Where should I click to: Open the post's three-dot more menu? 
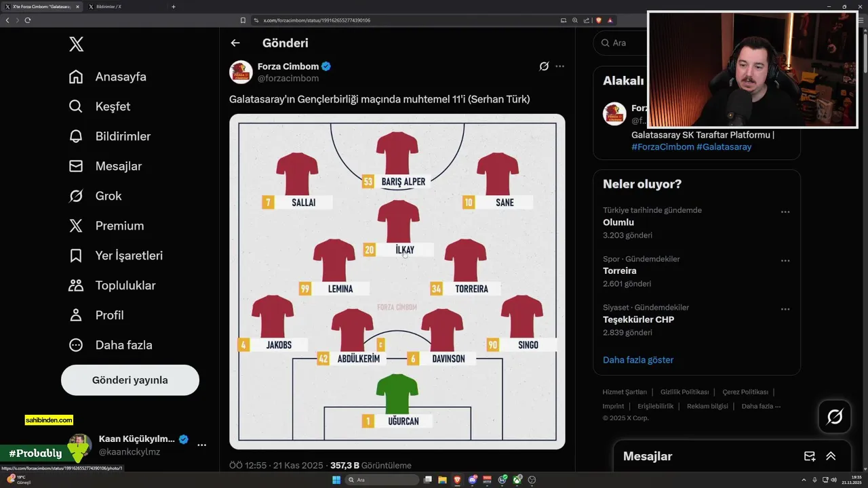click(x=559, y=66)
